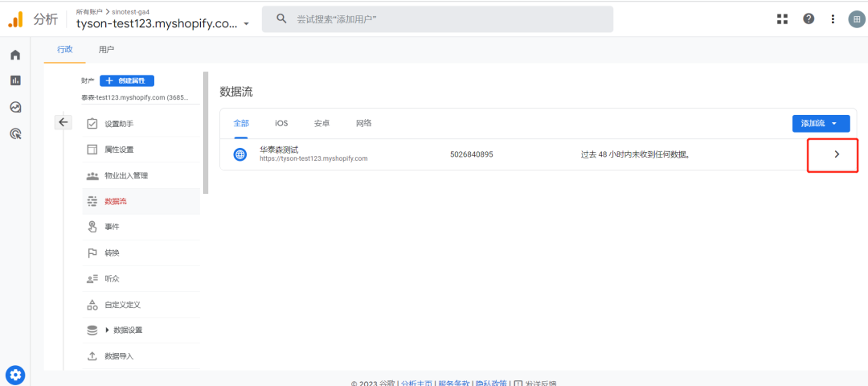Click the back arrow button in property column
The image size is (868, 386).
click(63, 122)
